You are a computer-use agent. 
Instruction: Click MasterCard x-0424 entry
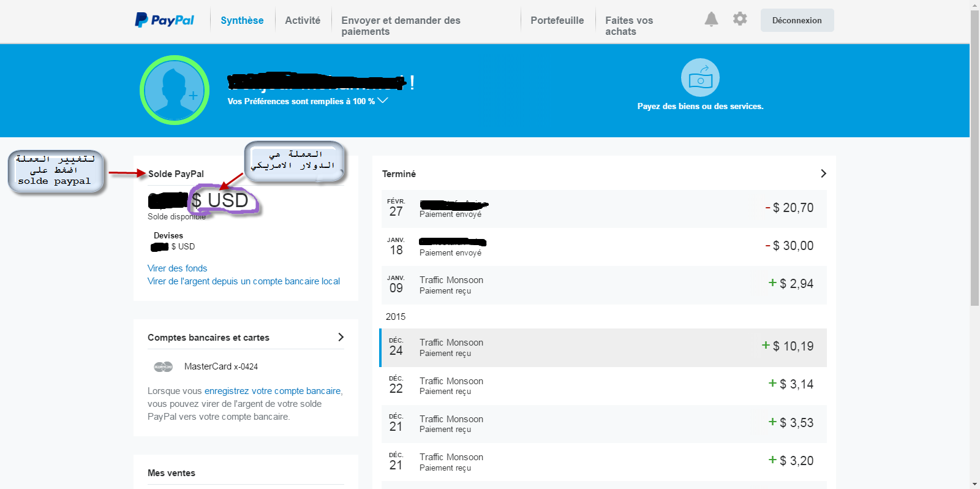point(221,366)
